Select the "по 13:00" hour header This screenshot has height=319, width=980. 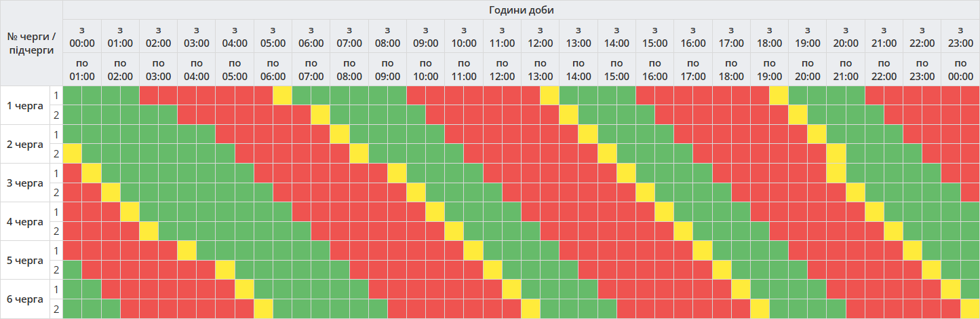pyautogui.click(x=541, y=69)
